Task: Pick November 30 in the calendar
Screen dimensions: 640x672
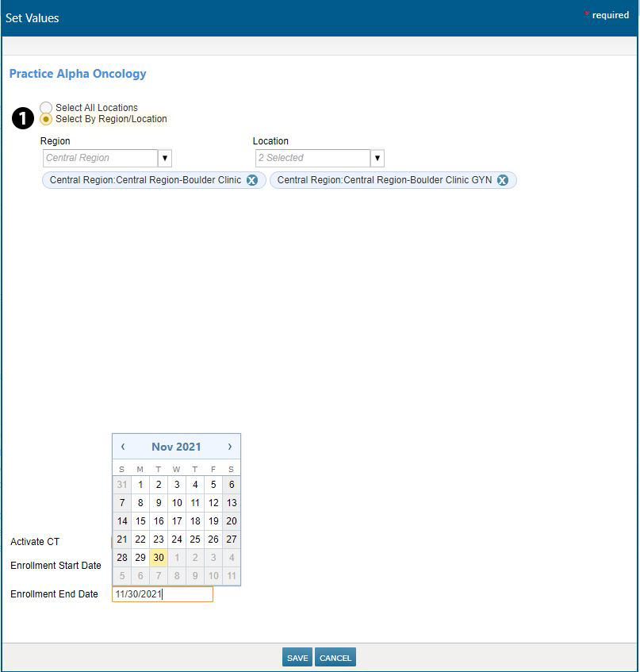Action: point(159,558)
